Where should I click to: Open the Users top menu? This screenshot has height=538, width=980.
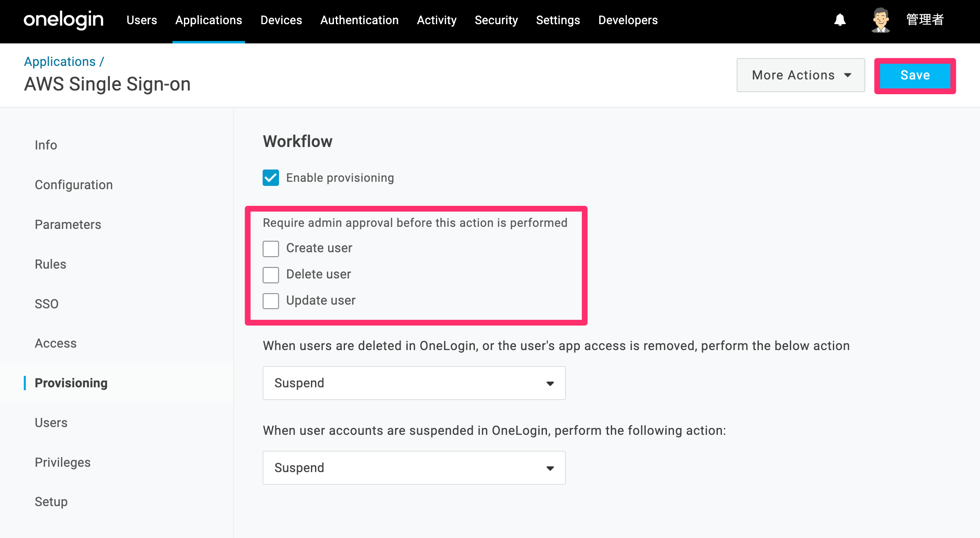(142, 20)
